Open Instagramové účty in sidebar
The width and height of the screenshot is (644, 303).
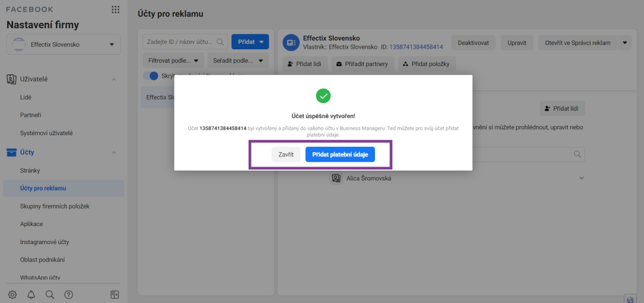point(45,242)
